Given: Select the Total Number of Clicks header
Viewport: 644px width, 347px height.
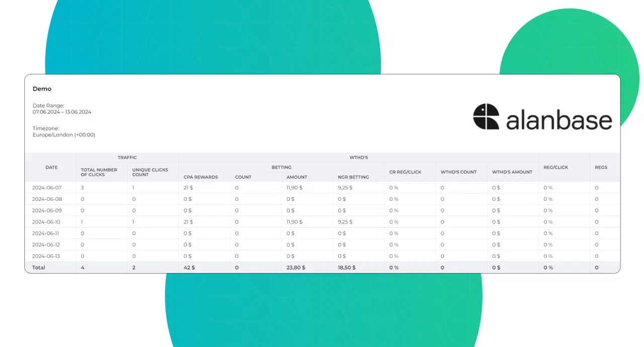Looking at the screenshot, I should [x=99, y=172].
